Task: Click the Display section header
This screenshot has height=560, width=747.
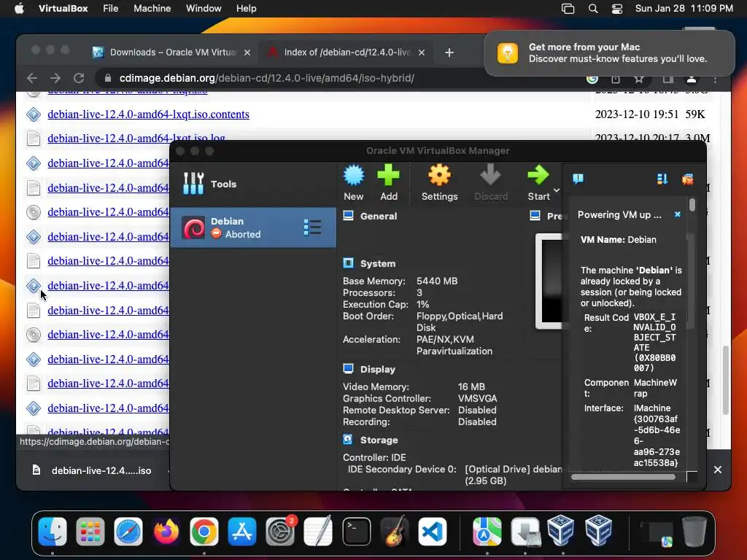Action: [378, 369]
